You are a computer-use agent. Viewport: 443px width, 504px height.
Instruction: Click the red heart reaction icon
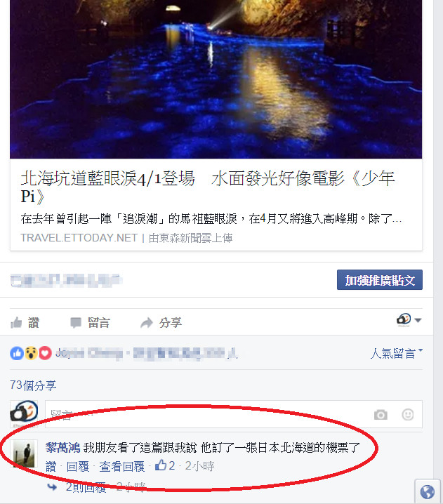click(x=46, y=353)
